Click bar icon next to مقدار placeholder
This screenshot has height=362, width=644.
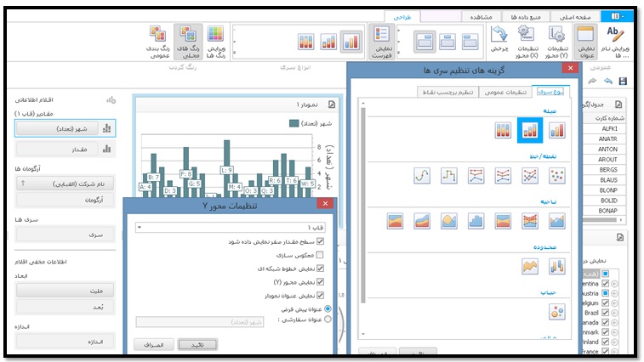tap(107, 149)
